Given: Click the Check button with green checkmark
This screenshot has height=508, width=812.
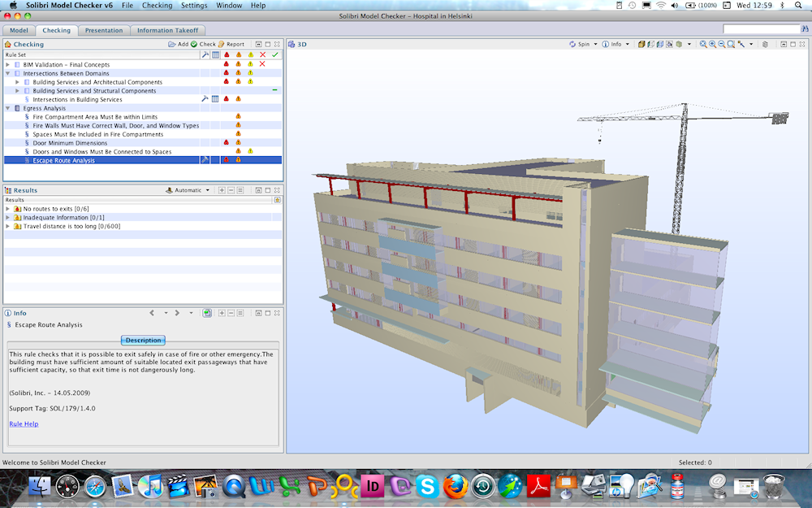Looking at the screenshot, I should point(203,44).
